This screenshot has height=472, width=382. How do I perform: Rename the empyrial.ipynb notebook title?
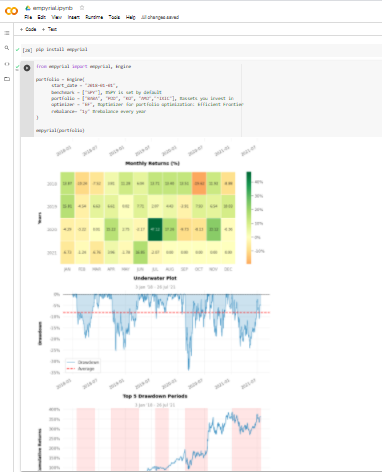[53, 8]
